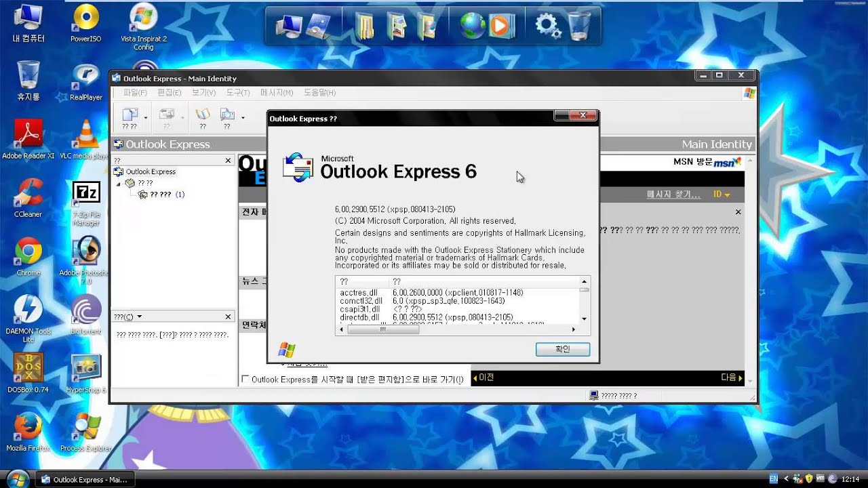
Task: Click the security shield tray icon
Action: pyautogui.click(x=808, y=479)
